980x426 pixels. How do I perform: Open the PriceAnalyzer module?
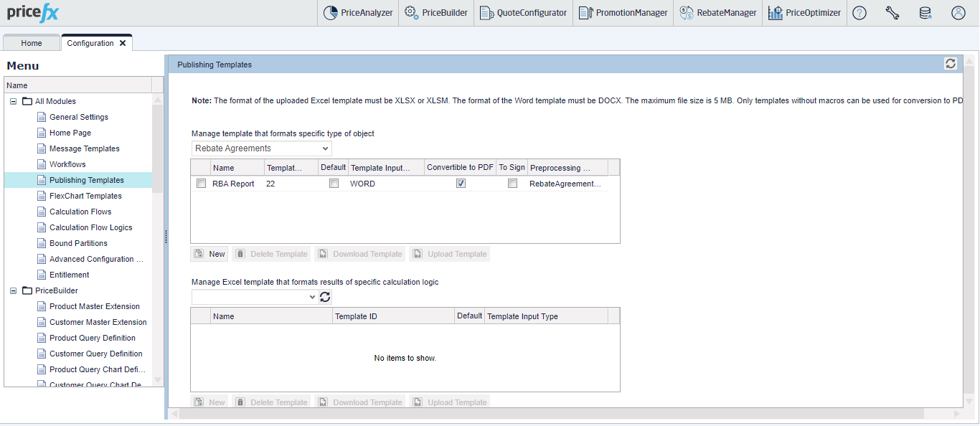coord(357,12)
